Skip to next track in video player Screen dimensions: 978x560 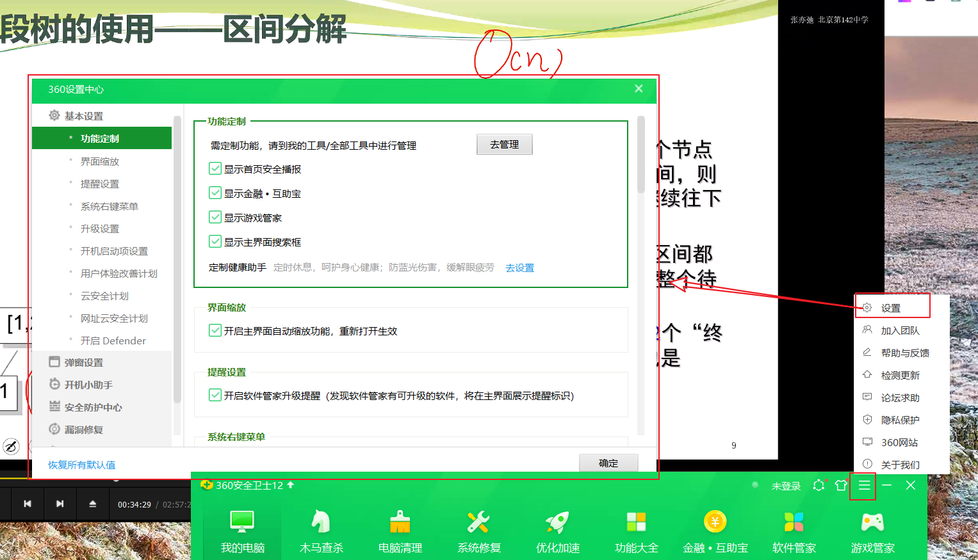(60, 504)
